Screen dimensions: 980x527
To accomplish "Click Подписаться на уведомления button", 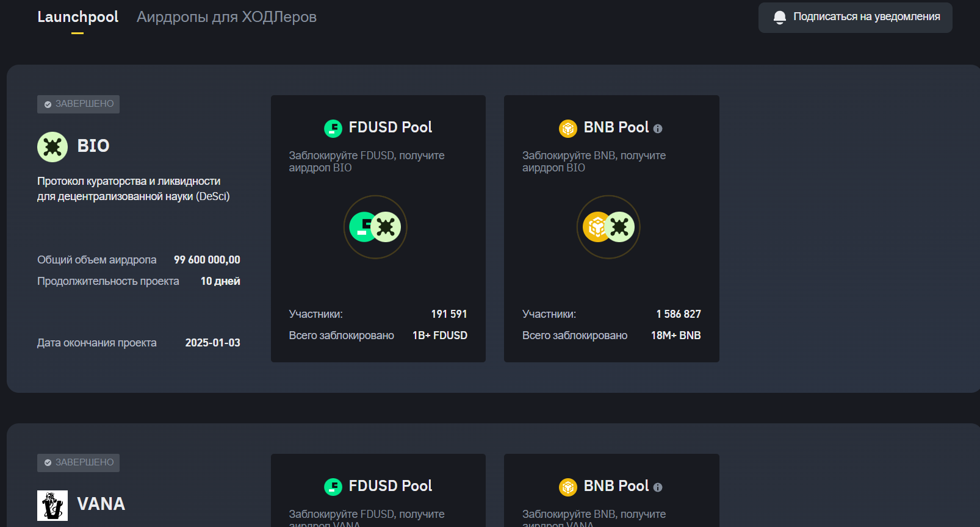I will tap(855, 17).
